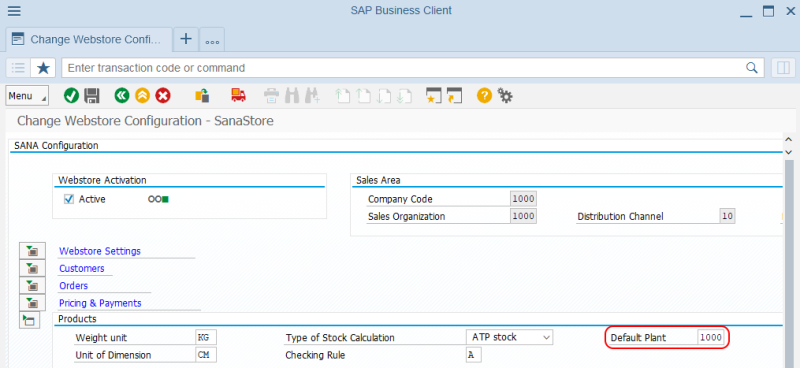Screen dimensions: 800x368
Task: Click the yellow Exit up-arrow icon
Action: pyautogui.click(x=142, y=95)
